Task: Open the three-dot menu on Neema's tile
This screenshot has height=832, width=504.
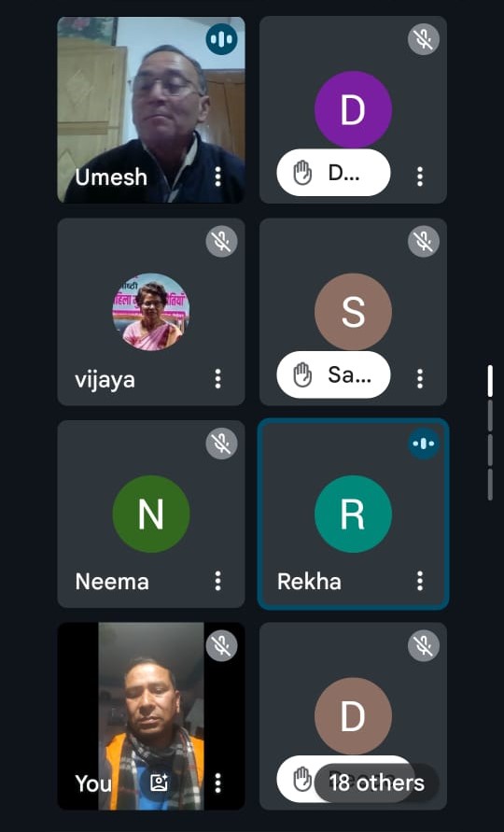Action: coord(217,581)
